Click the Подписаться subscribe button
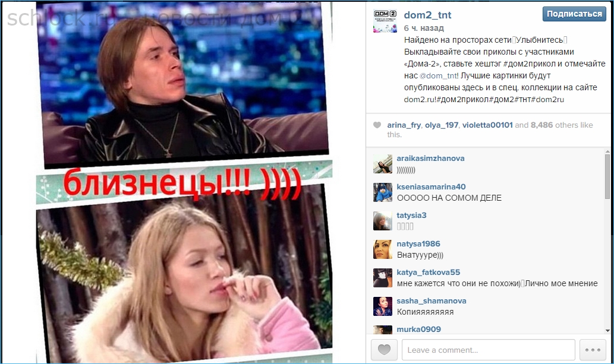 574,14
